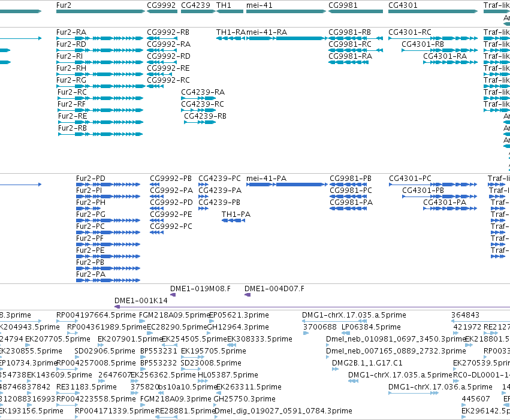Viewport: 510px width, 420px height.
Task: Click the mei-41-RA transcript
Action: tap(287, 38)
